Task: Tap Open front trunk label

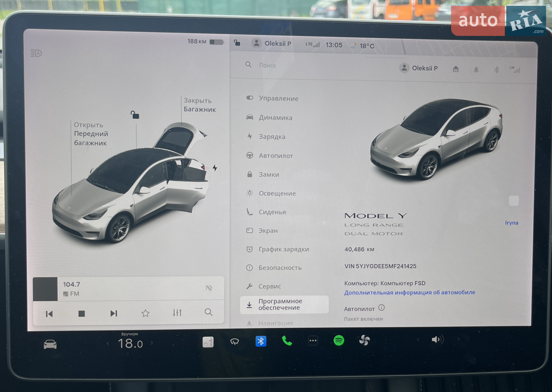Action: (91, 134)
